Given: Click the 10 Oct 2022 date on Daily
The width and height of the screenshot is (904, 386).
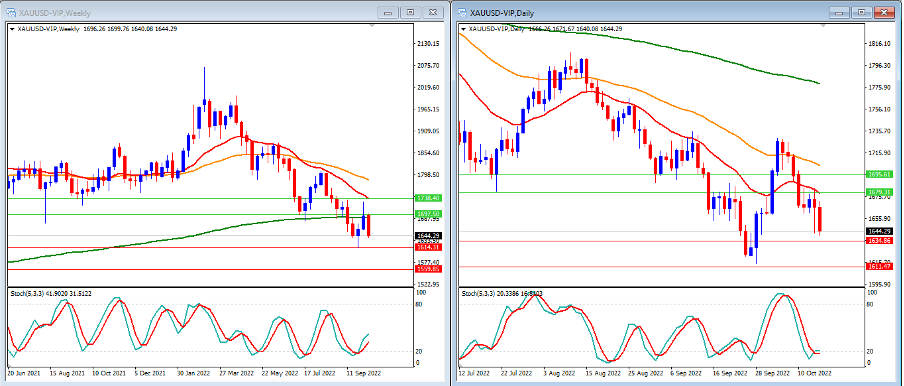Looking at the screenshot, I should pyautogui.click(x=816, y=373).
